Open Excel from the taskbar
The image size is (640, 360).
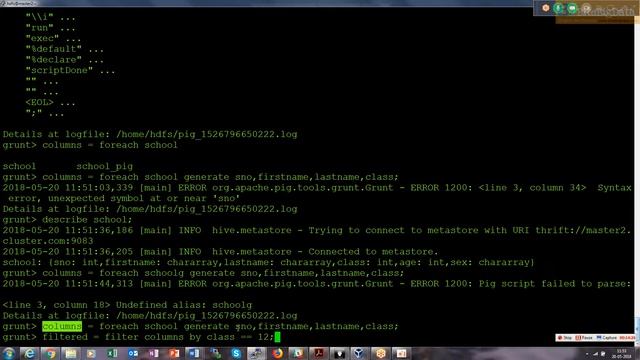tap(112, 353)
